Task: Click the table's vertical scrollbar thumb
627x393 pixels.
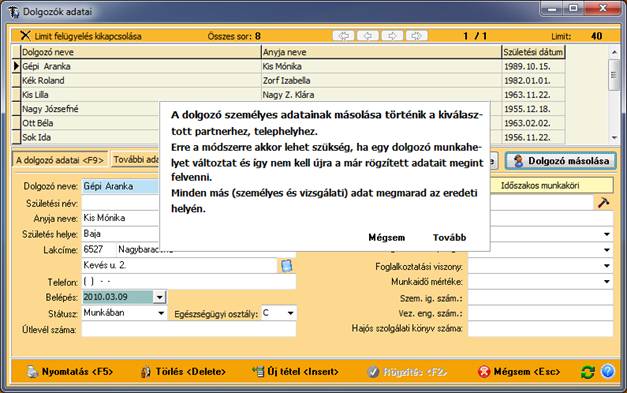Action: (x=614, y=75)
